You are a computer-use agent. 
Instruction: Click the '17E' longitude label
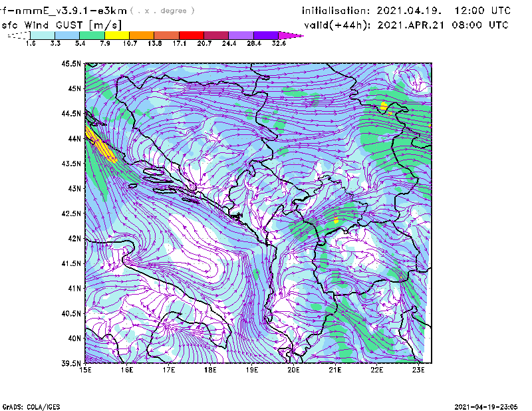click(x=169, y=370)
